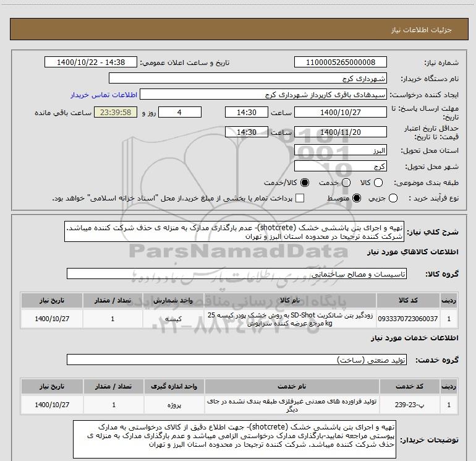
Task: Tick the اسناد خزانه اسلامی payment checkbox
Action: tap(300, 198)
